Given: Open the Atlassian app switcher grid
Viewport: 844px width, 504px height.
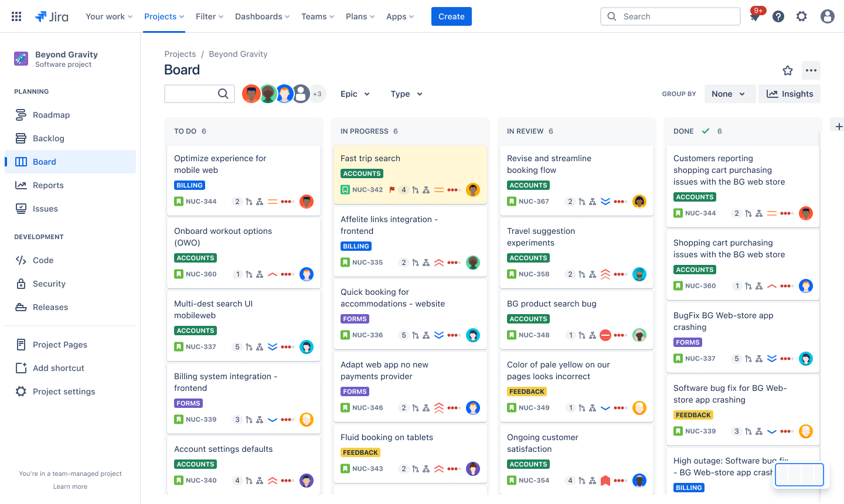Looking at the screenshot, I should pyautogui.click(x=16, y=16).
